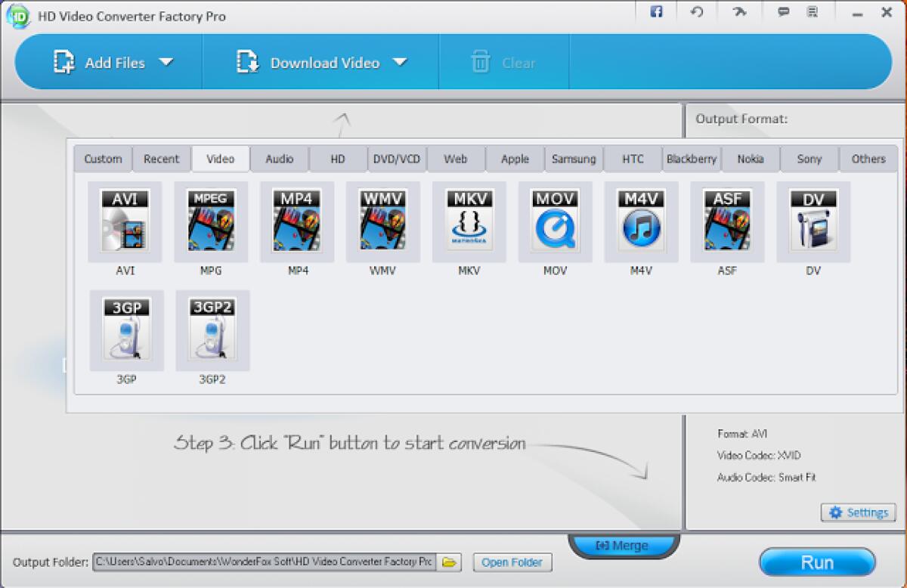The height and width of the screenshot is (588, 907).
Task: Choose the M4V format icon
Action: point(640,221)
